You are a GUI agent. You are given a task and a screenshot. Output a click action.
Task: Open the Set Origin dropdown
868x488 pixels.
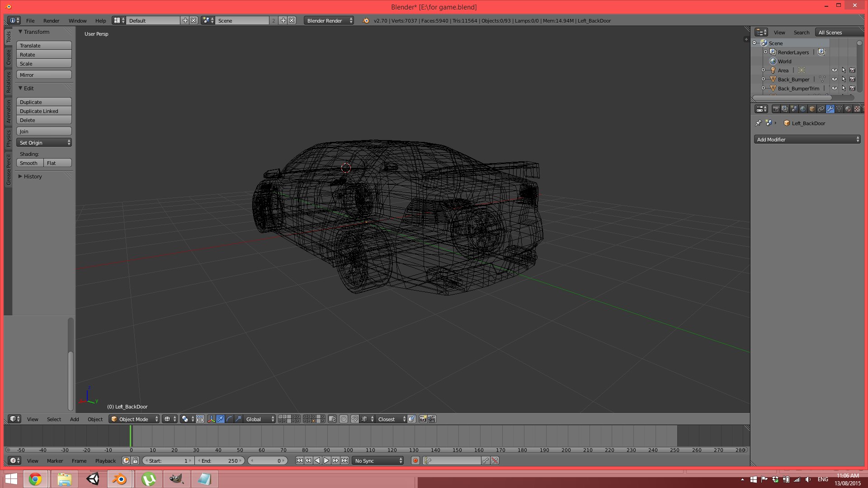pos(44,143)
